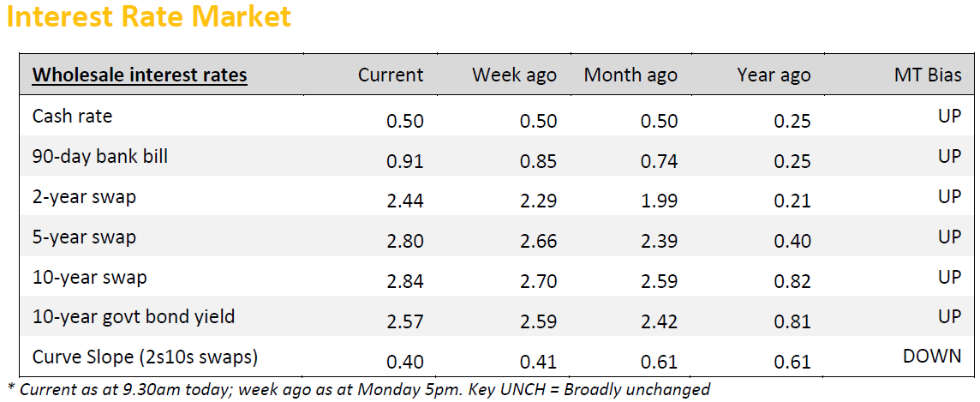The image size is (980, 402).
Task: Click the Current column header
Action: 391,75
